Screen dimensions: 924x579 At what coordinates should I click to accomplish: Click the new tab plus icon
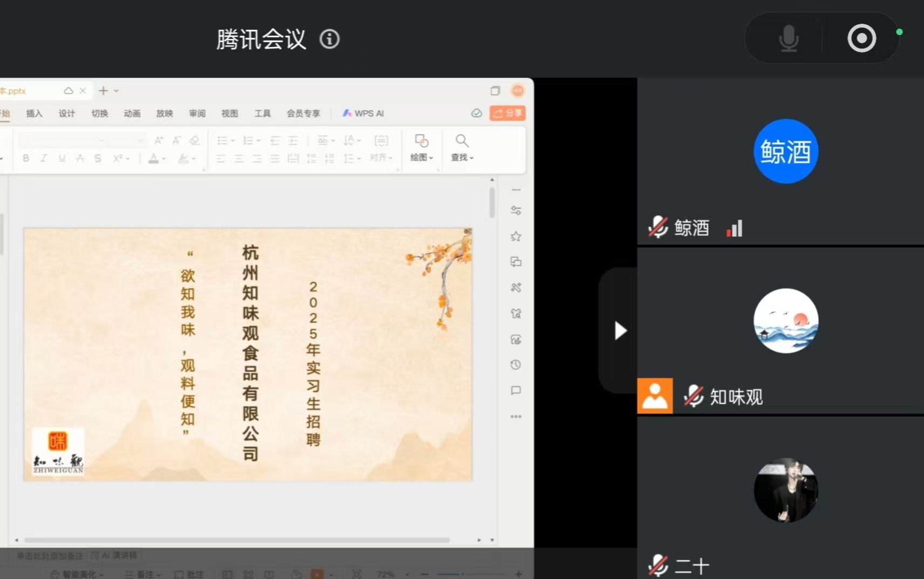[x=103, y=91]
